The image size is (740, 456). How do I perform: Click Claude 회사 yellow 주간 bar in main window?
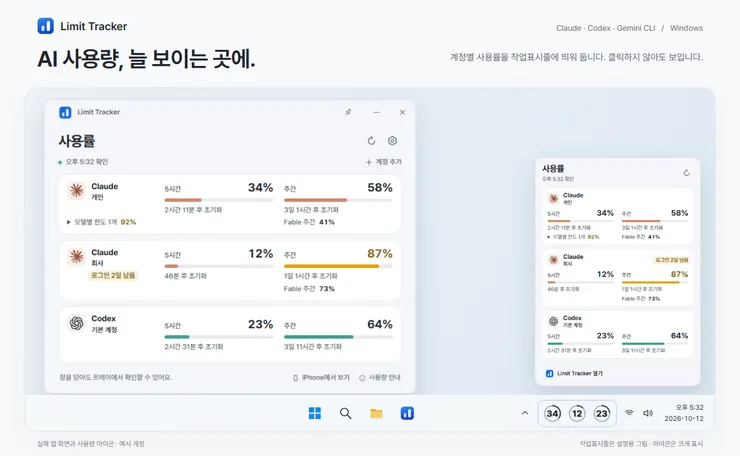click(x=338, y=266)
